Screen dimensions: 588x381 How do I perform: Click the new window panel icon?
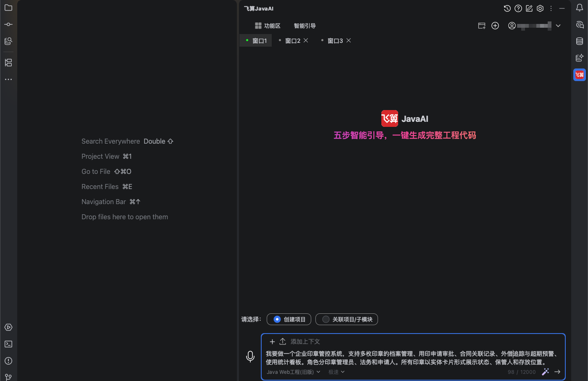(x=482, y=26)
